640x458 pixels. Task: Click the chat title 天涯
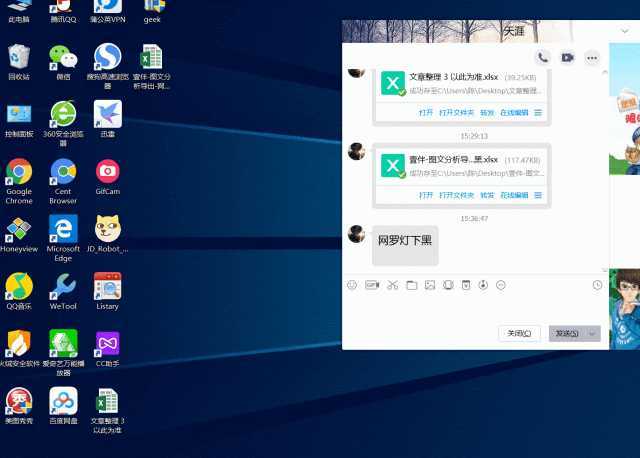click(x=514, y=31)
